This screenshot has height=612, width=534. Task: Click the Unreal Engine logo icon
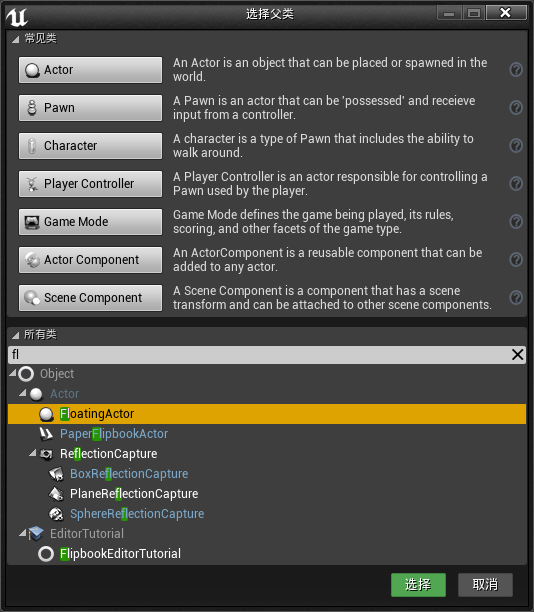pos(16,16)
